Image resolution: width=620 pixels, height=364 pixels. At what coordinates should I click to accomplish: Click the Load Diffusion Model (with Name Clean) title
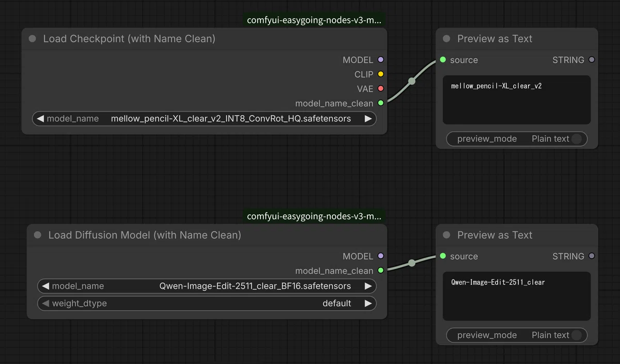[145, 235]
